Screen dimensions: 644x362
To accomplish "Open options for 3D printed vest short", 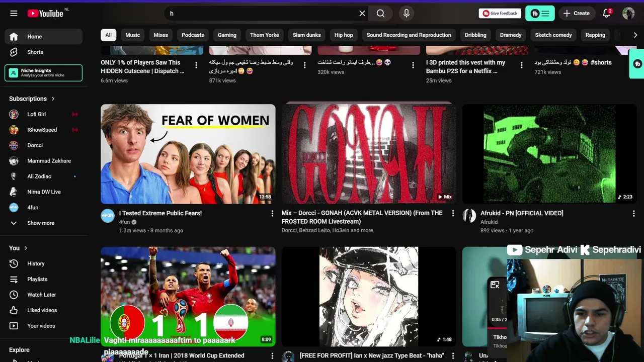I will click(521, 65).
